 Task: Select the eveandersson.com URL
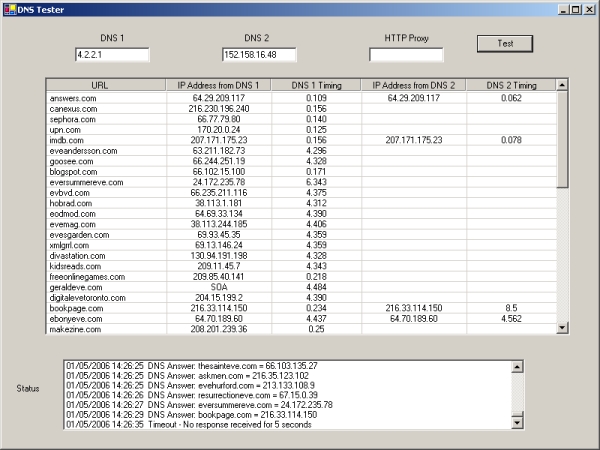(x=83, y=151)
